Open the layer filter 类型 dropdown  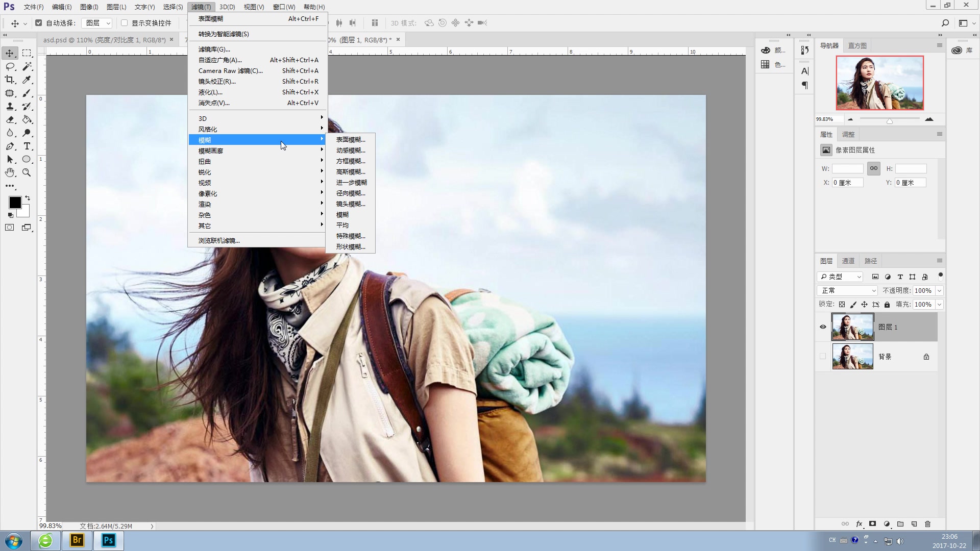(x=840, y=277)
